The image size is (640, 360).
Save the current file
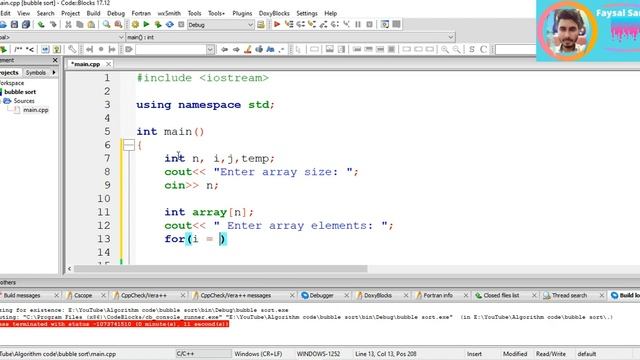tap(14, 24)
